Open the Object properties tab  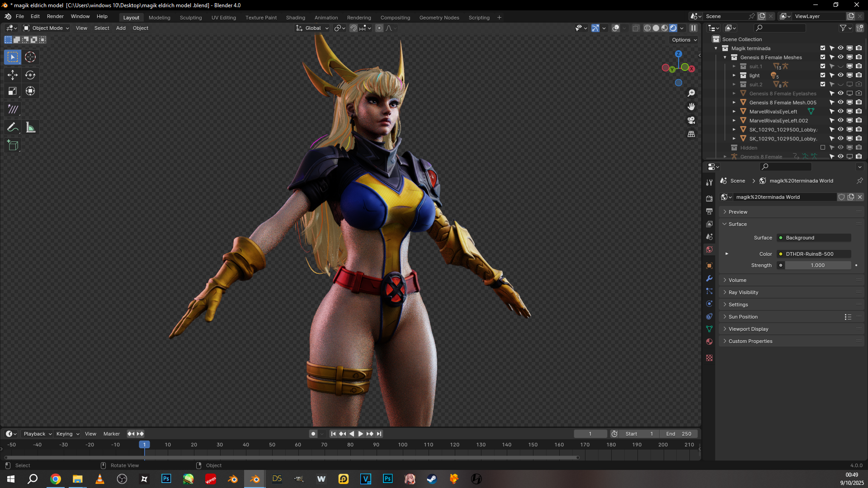click(709, 266)
